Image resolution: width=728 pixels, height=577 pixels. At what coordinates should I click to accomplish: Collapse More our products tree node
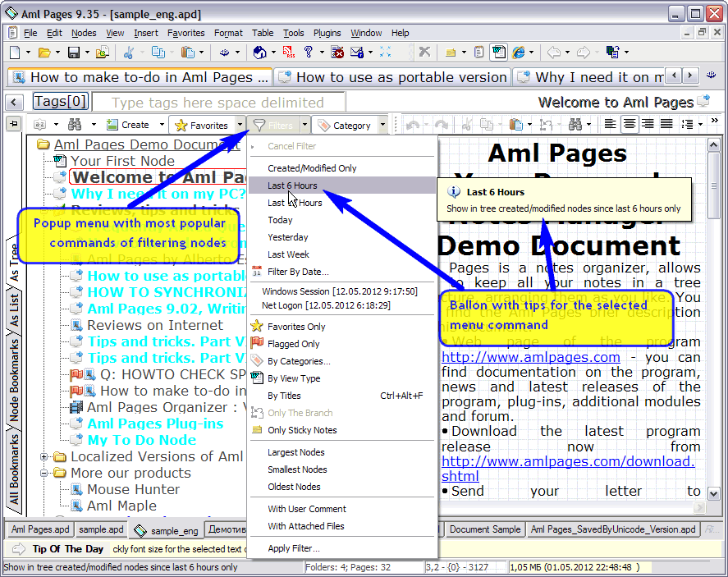(44, 473)
